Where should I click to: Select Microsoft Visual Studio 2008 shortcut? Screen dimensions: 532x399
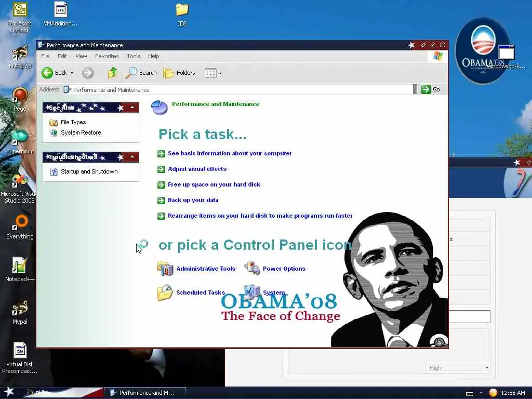19,188
